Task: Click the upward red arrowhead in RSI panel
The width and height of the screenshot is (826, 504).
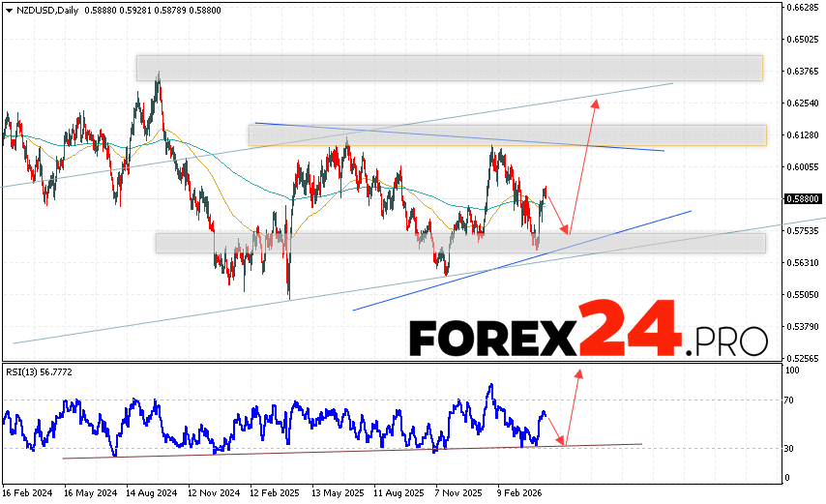Action: point(579,371)
